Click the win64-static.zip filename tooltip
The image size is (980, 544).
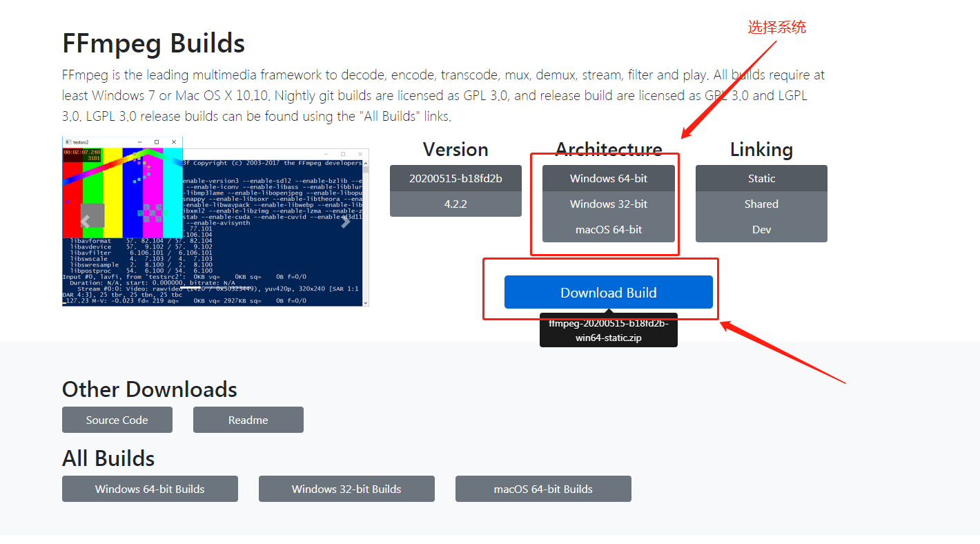point(609,331)
